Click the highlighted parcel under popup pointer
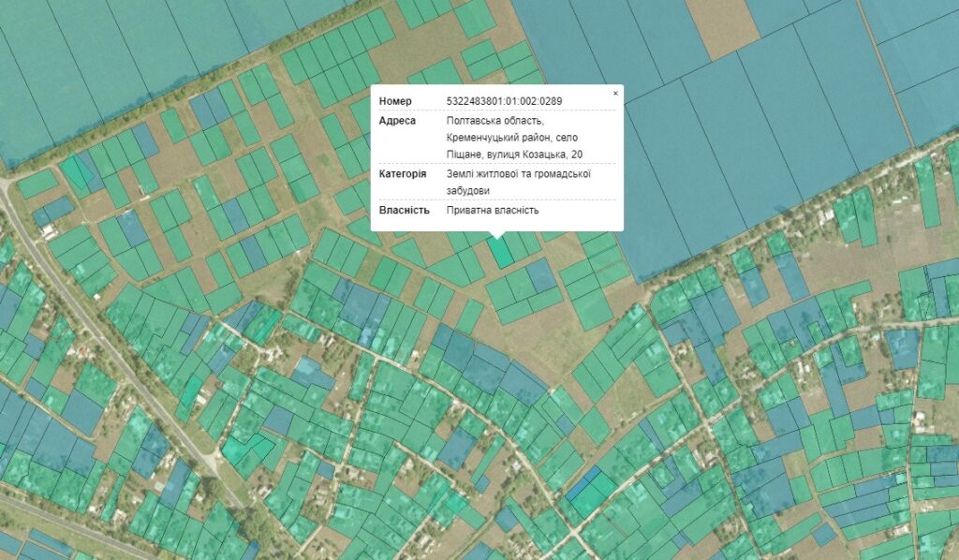Image resolution: width=959 pixels, height=560 pixels. click(x=501, y=253)
